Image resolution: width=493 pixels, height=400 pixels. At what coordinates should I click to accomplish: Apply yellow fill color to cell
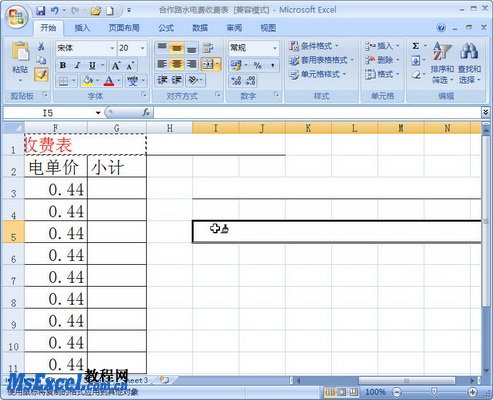88,81
